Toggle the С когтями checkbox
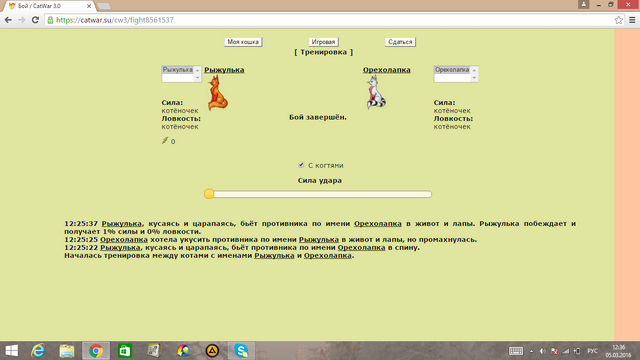Viewport: 640px width, 360px height. tap(301, 165)
